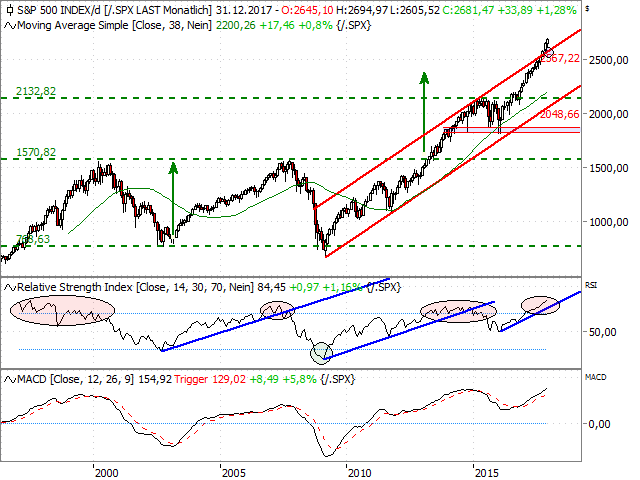Click the 2132,82 resistance level label

[x=36, y=91]
